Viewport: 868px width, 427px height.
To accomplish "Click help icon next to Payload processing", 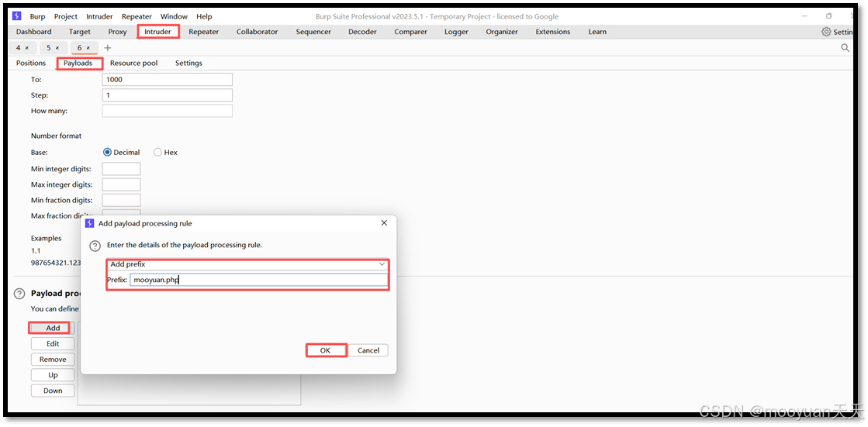I will pyautogui.click(x=19, y=294).
